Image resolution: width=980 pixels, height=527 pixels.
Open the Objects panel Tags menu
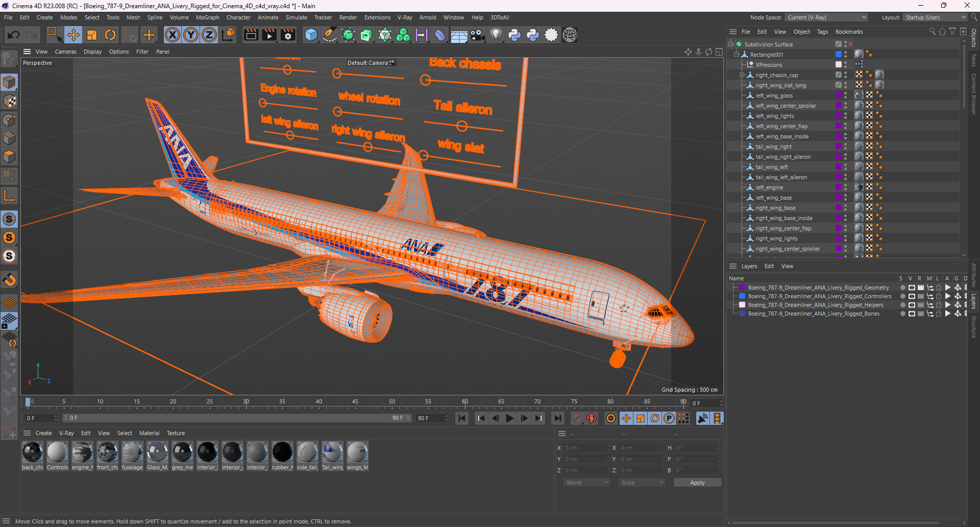(822, 32)
